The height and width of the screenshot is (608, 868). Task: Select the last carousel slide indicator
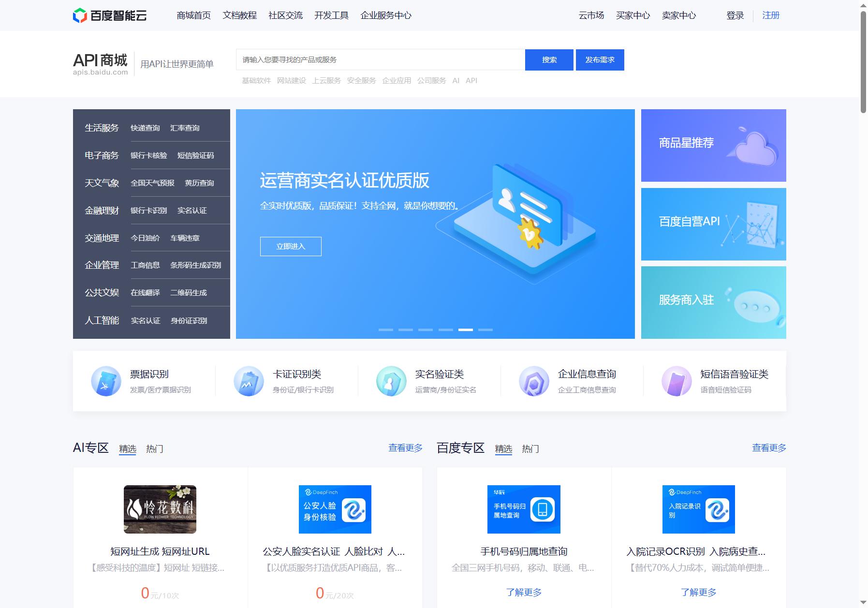(x=485, y=330)
